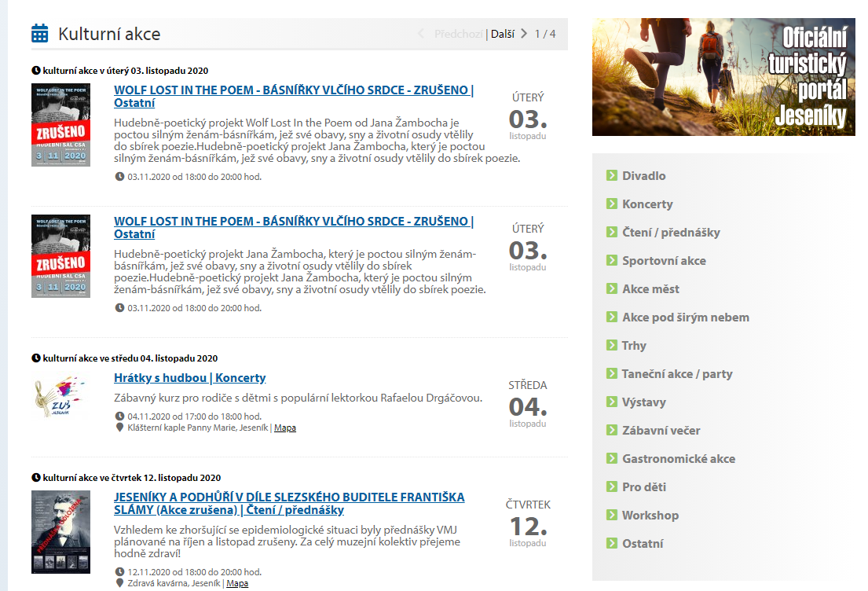The image size is (868, 591).
Task: Click the clock icon by the 04.11.2020 time
Action: tap(119, 416)
